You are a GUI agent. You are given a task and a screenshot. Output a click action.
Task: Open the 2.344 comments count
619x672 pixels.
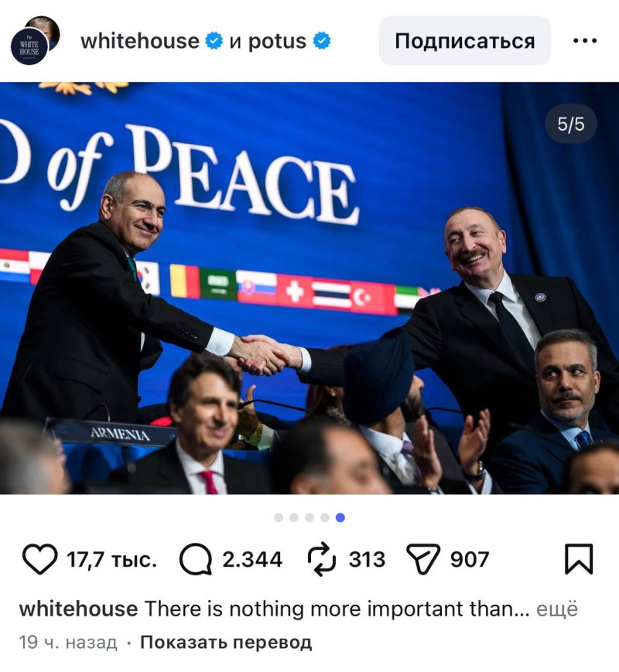point(252,559)
